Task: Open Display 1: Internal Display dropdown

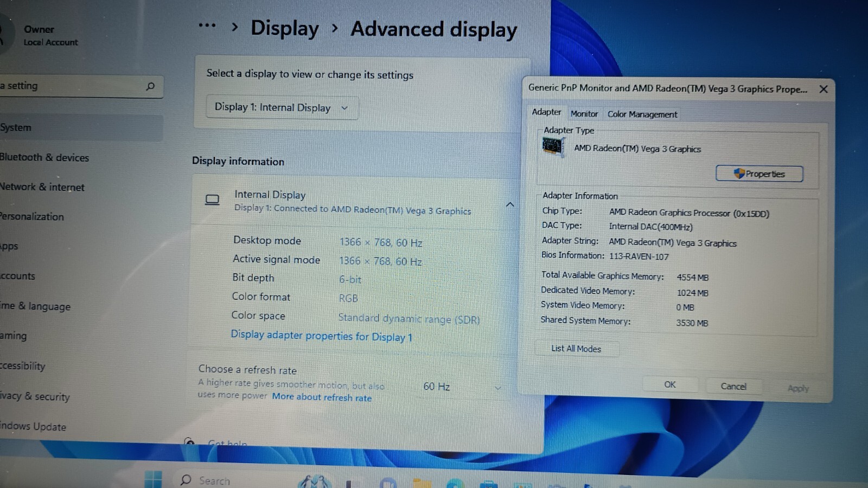Action: click(x=282, y=107)
